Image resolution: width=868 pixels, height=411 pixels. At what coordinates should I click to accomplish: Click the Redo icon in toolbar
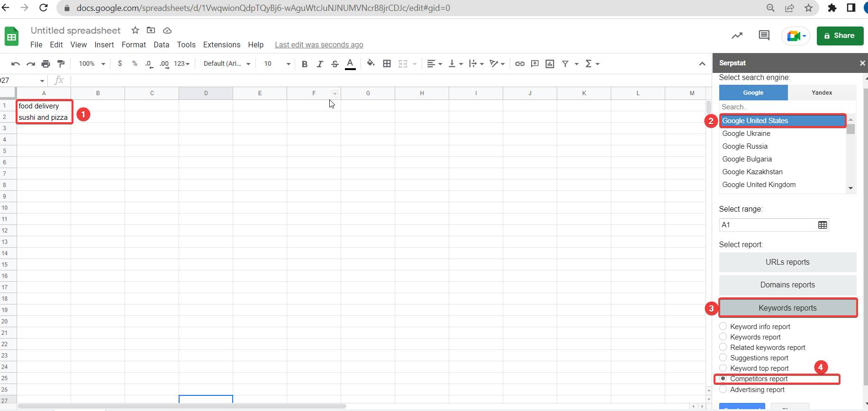click(x=31, y=63)
